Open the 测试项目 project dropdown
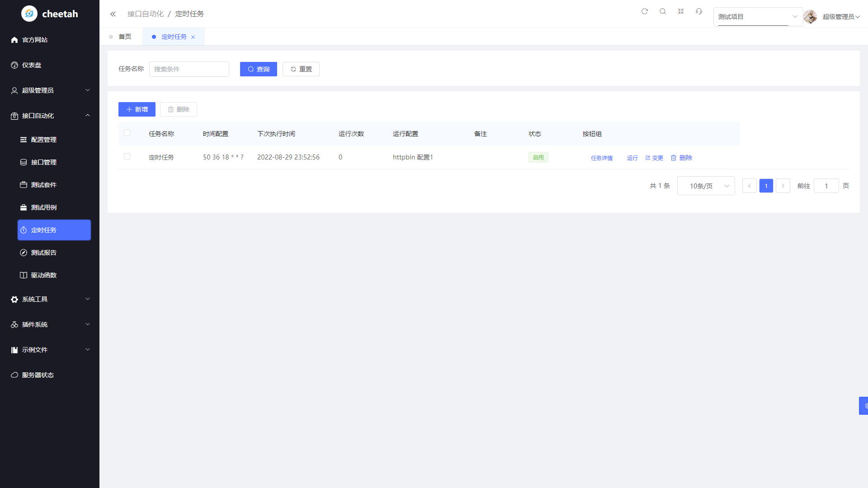The width and height of the screenshot is (868, 488). coord(758,17)
